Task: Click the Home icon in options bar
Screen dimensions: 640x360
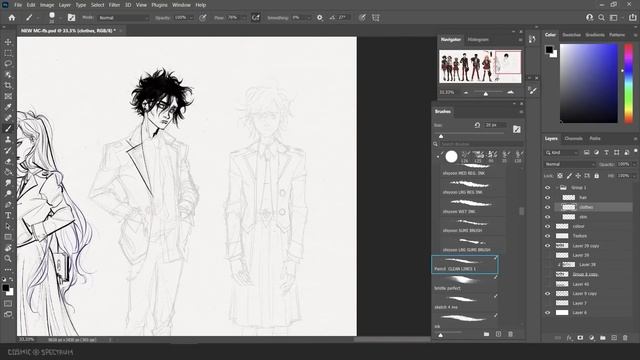Action: point(12,18)
